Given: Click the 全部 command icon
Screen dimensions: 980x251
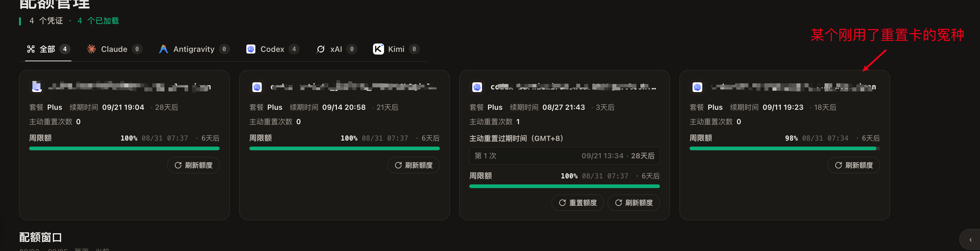Looking at the screenshot, I should coord(31,49).
